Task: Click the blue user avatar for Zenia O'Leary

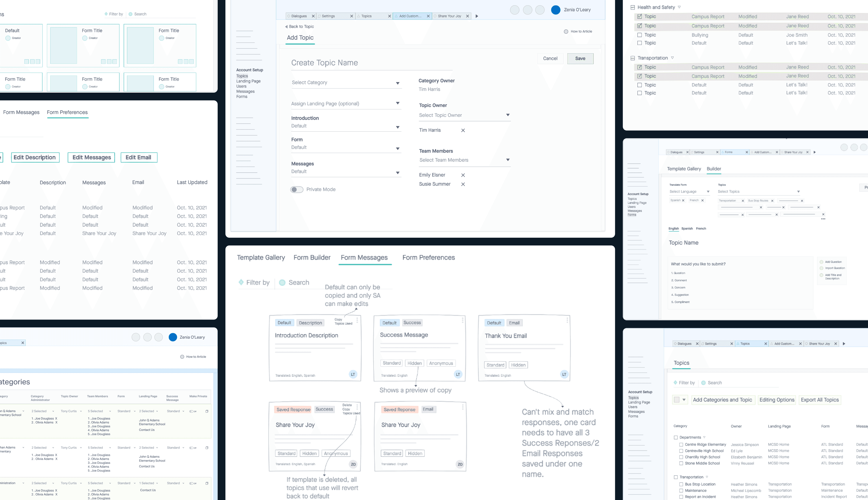Action: click(x=556, y=10)
